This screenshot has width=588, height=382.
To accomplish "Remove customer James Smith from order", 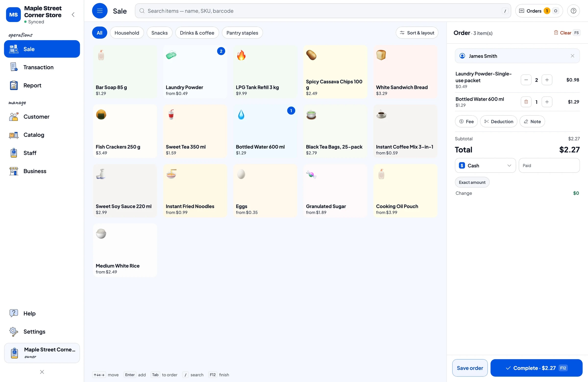I will (x=572, y=56).
